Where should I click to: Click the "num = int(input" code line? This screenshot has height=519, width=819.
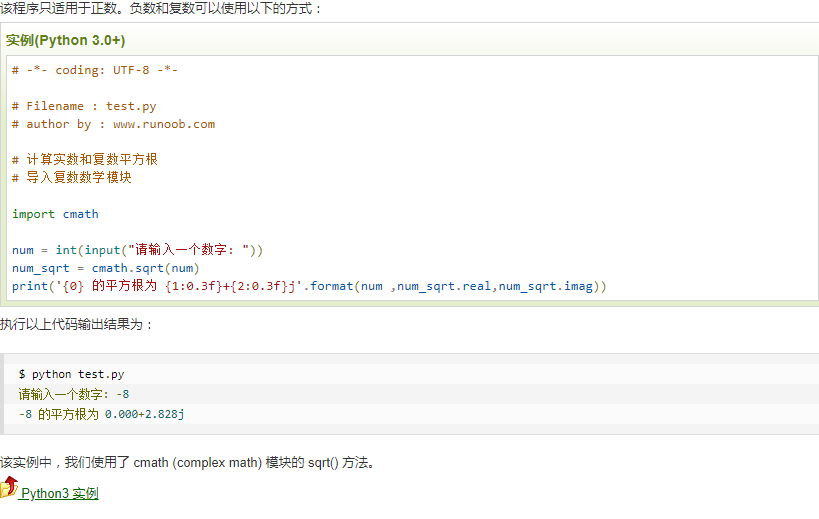pyautogui.click(x=137, y=250)
